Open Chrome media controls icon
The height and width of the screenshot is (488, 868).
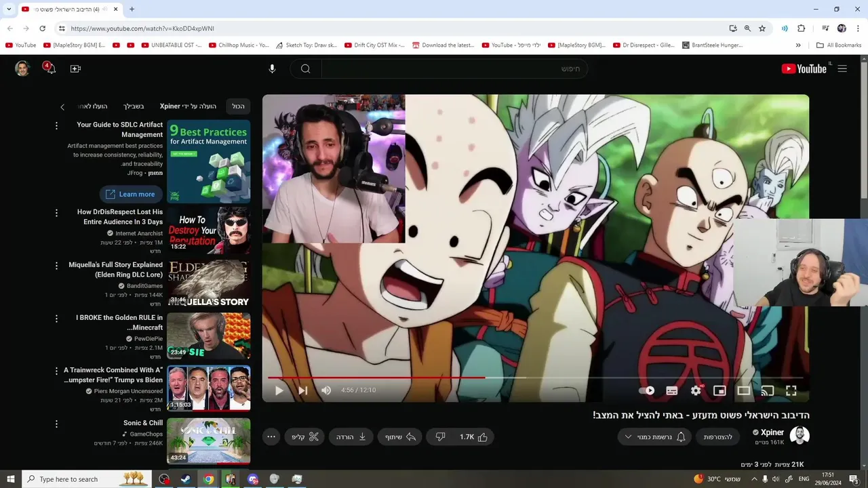[x=825, y=28]
